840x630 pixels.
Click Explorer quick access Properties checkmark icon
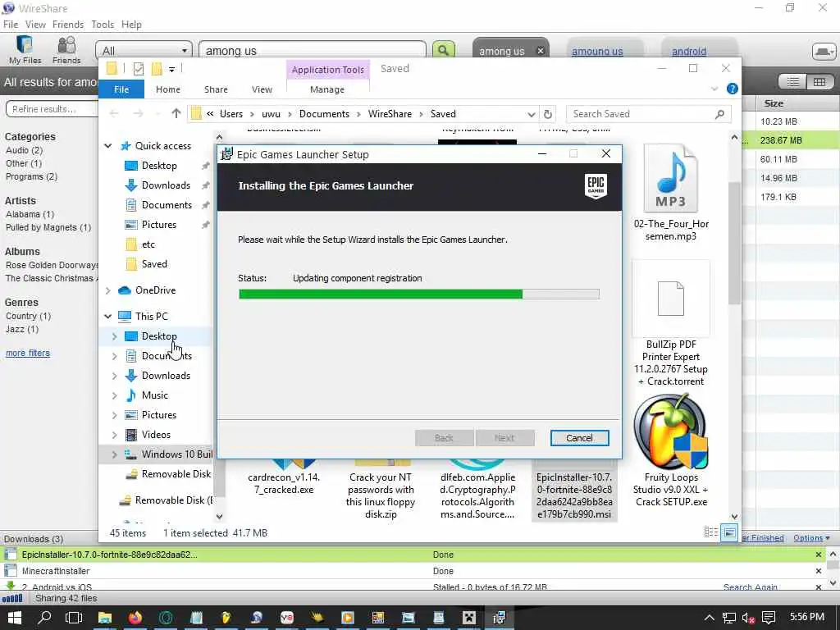pos(138,69)
